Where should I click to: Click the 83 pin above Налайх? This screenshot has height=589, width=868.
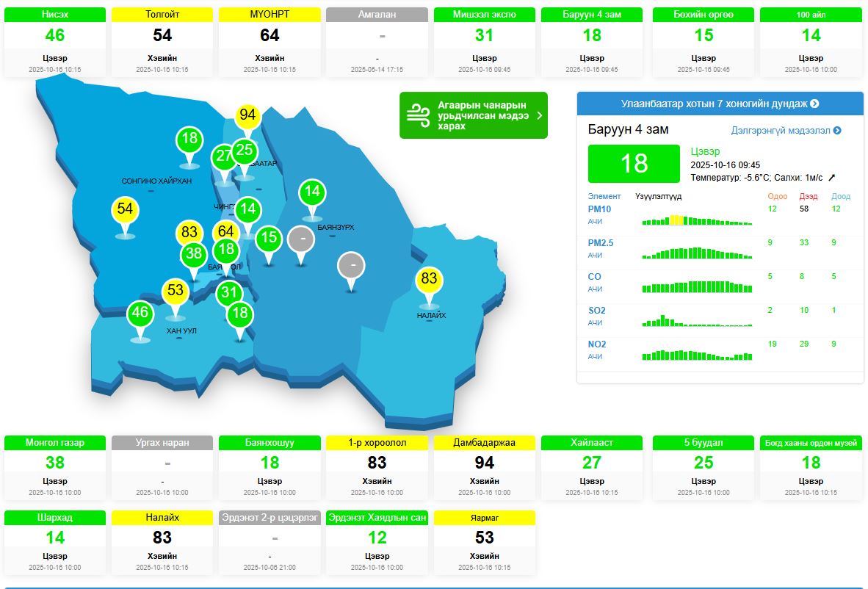429,279
